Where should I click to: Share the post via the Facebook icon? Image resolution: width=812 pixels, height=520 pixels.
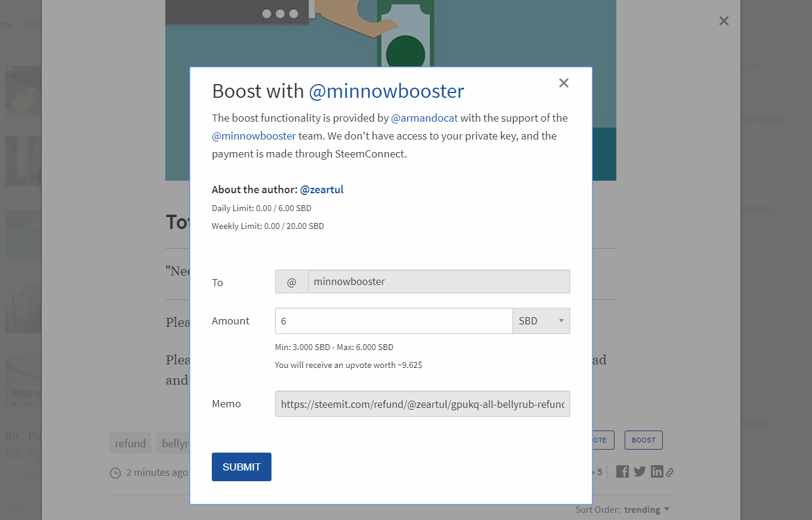coord(622,472)
